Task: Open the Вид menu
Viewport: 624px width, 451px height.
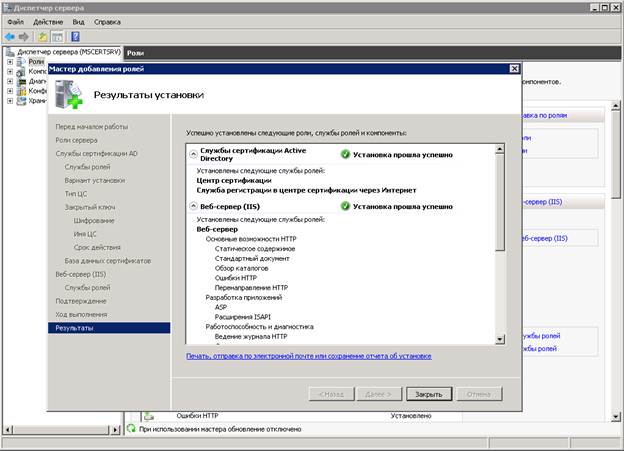Action: coord(78,22)
